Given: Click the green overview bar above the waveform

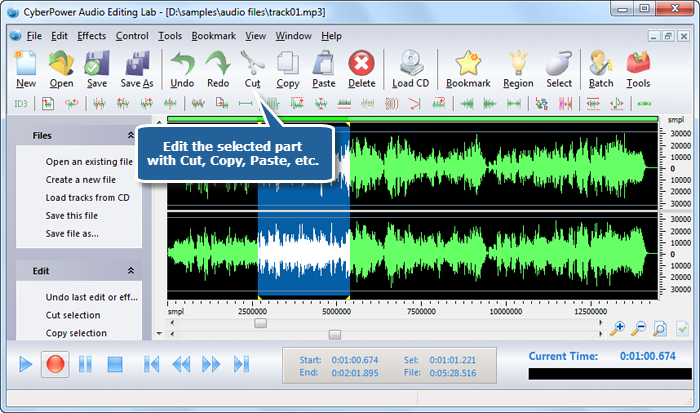Looking at the screenshot, I should pyautogui.click(x=412, y=119).
